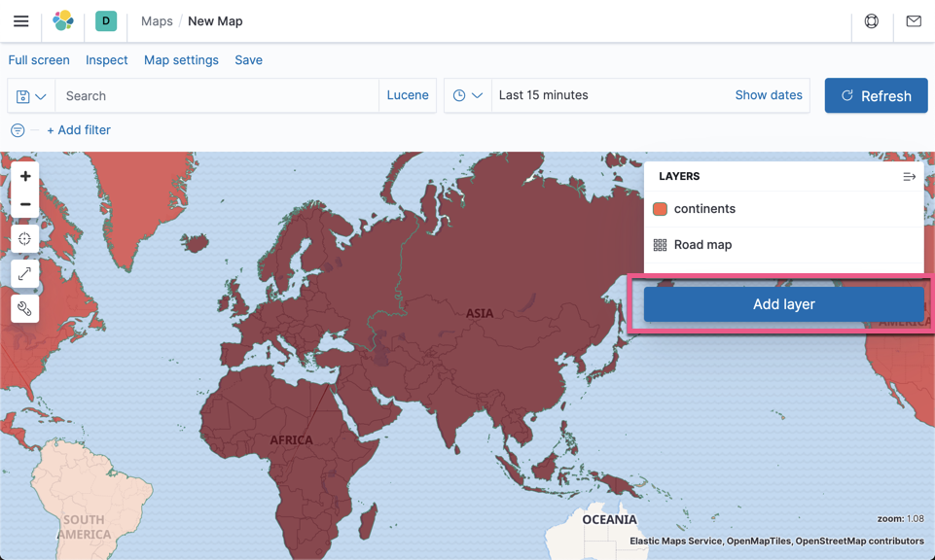Zoom in with the plus button
935x560 pixels.
pyautogui.click(x=25, y=176)
